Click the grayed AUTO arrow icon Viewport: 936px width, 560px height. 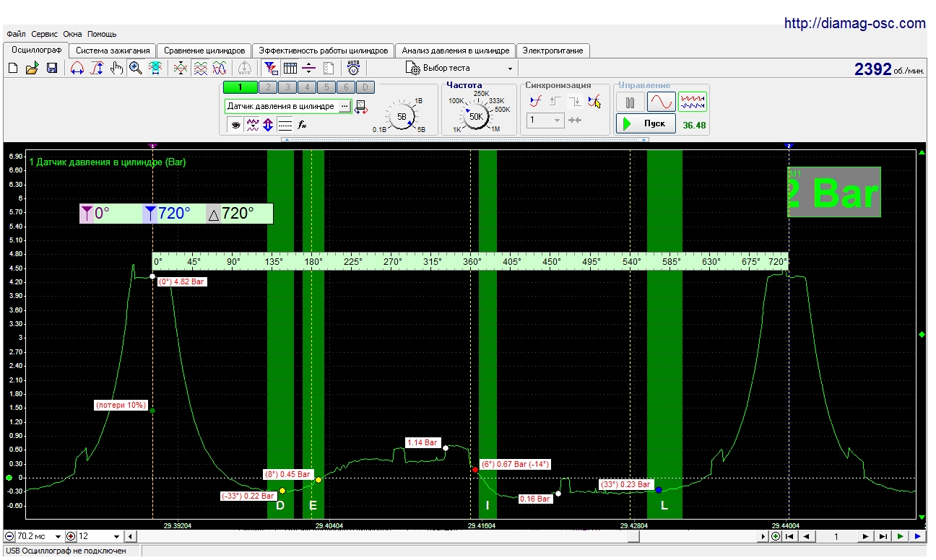(x=245, y=68)
